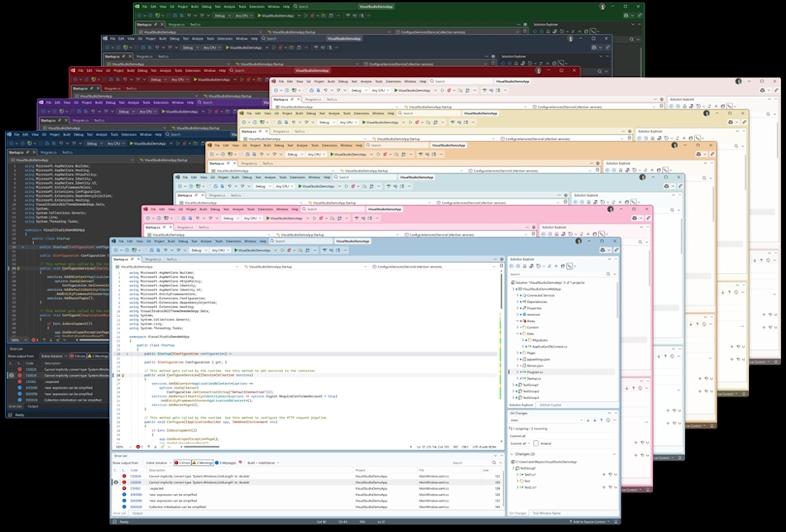Viewport: 786px width, 532px height.
Task: Refresh the Solution Explorer tree
Action: pos(539,266)
